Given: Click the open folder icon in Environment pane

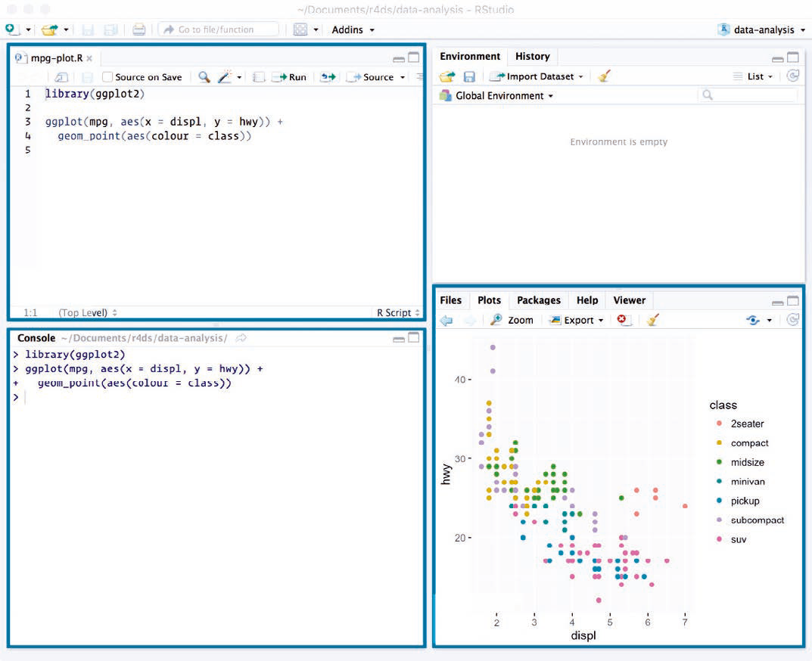Looking at the screenshot, I should tap(447, 76).
